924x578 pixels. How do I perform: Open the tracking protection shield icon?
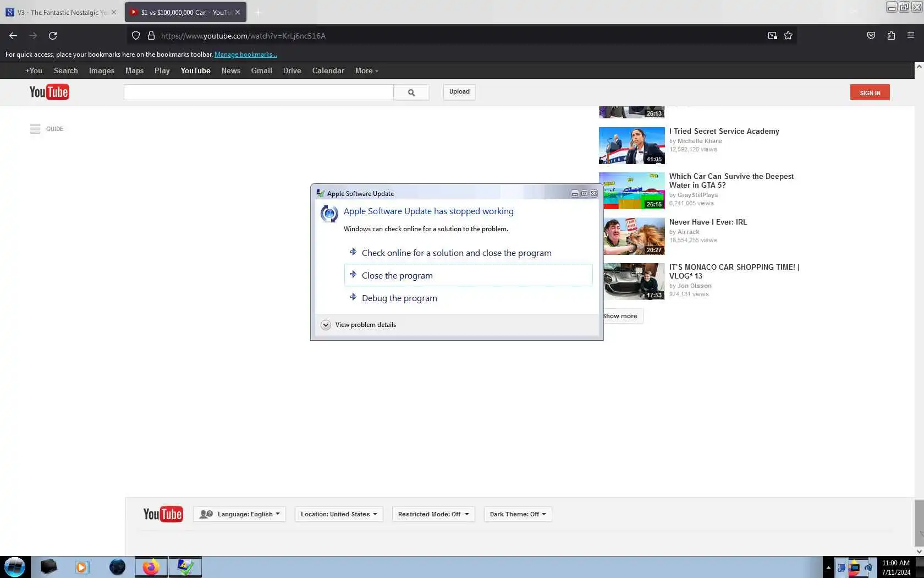136,36
